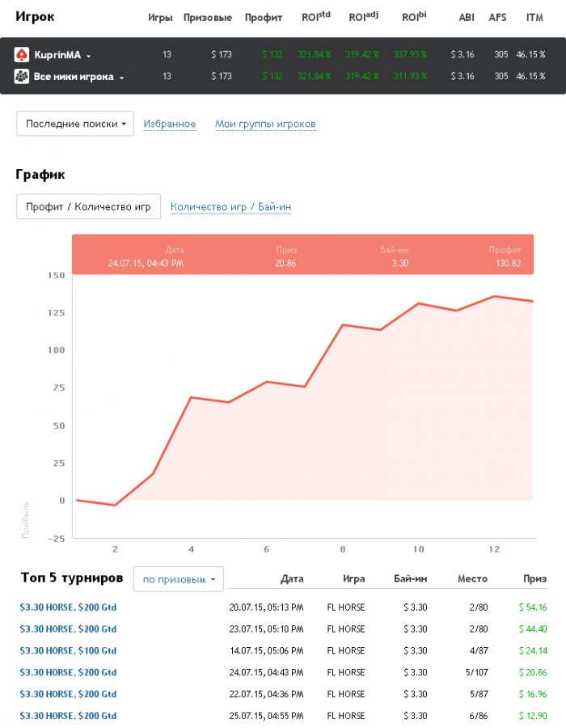Open the 20.07.15 $3.30 HORSE tournament link

click(68, 607)
